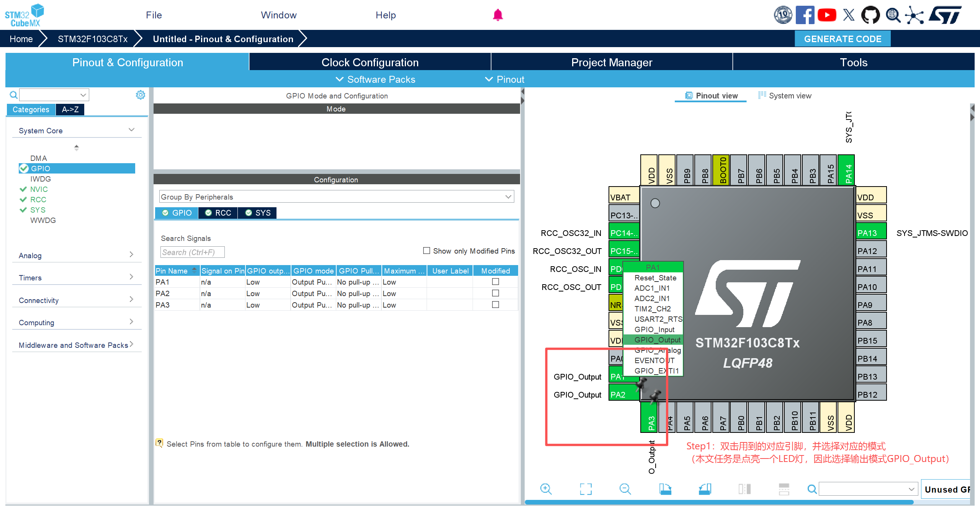Click the horizontal scrollbar under pinout view
Viewport: 980px width, 511px height.
(718, 502)
